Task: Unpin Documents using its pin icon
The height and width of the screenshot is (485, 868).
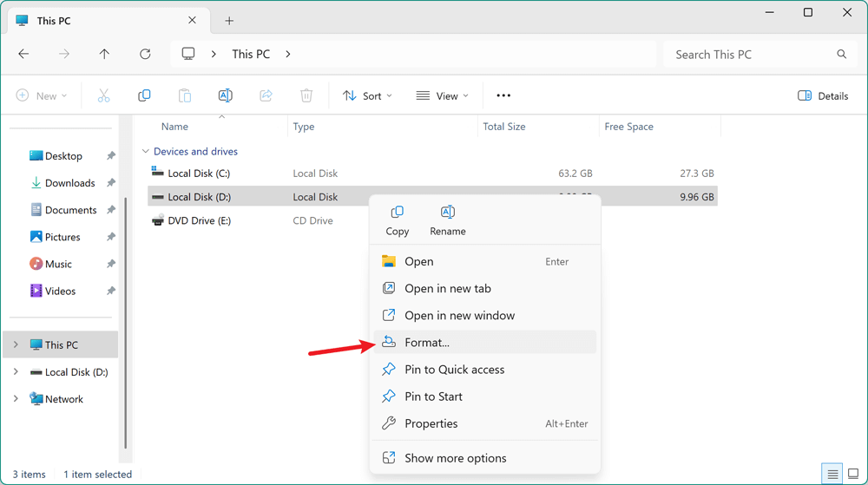Action: 111,210
